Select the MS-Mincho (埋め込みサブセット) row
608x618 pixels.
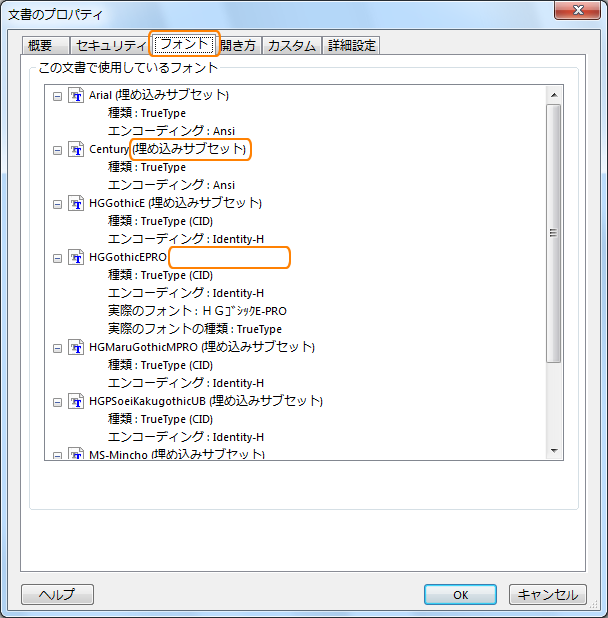177,454
